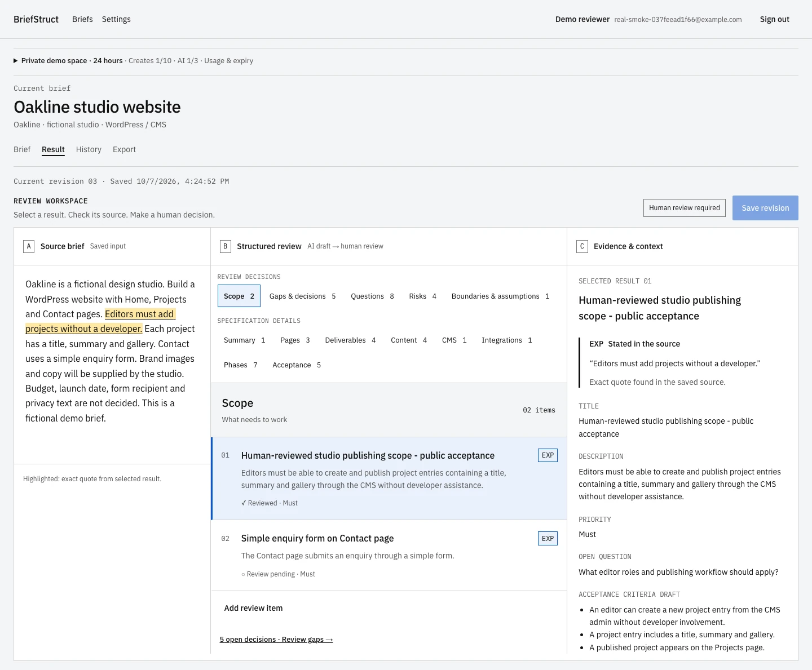The height and width of the screenshot is (670, 812).
Task: Show the Integrations specification details
Action: click(506, 340)
